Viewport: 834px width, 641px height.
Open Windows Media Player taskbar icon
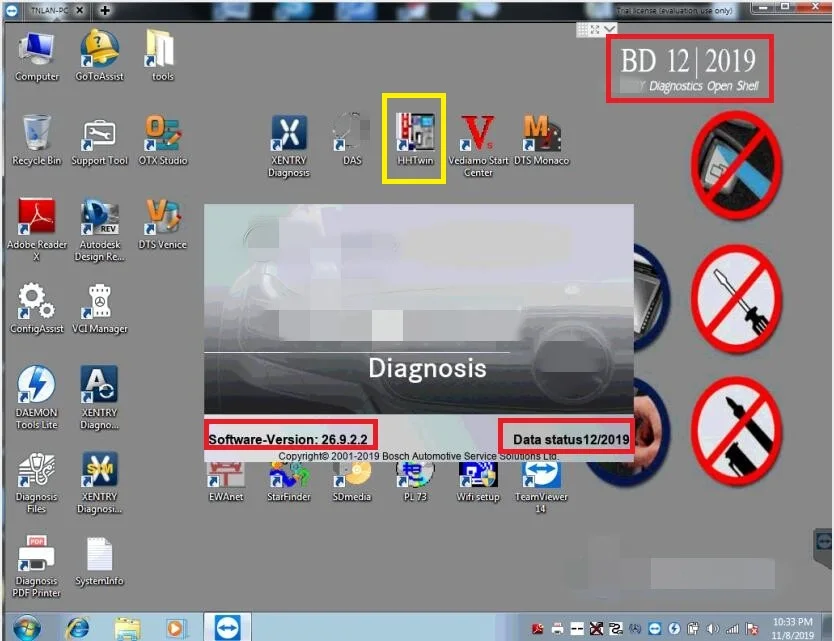176,628
